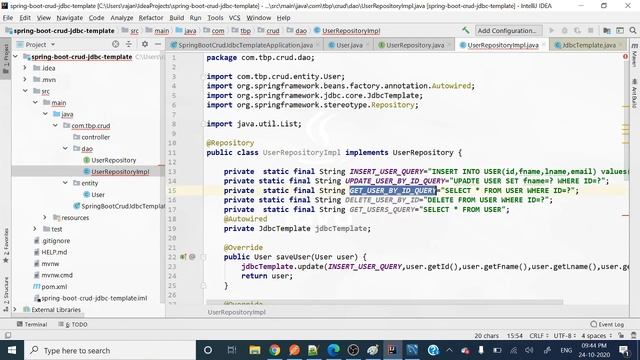This screenshot has height=360, width=640.
Task: Open Project panel settings gear
Action: 145,44
